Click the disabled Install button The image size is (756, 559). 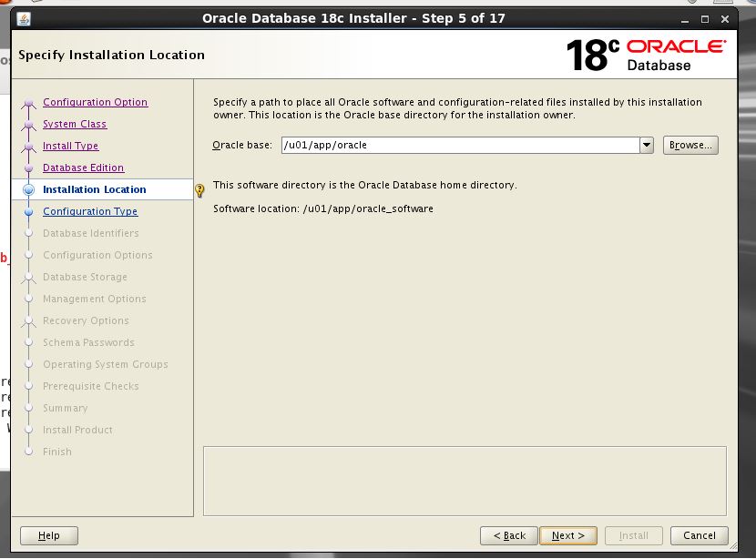click(634, 535)
